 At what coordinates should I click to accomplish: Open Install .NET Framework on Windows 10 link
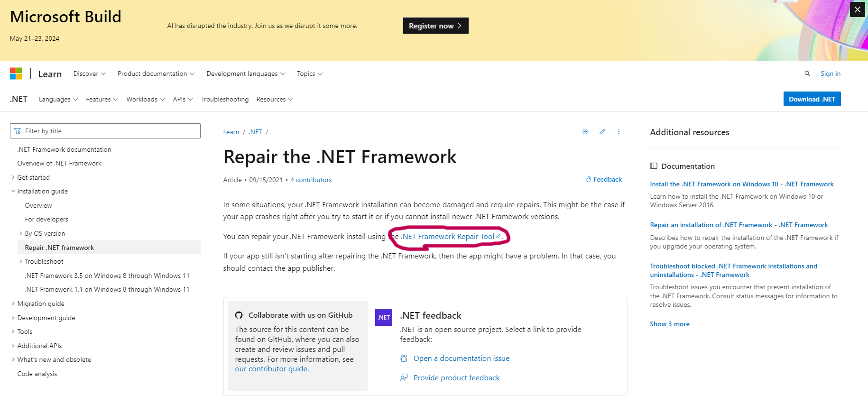point(741,184)
